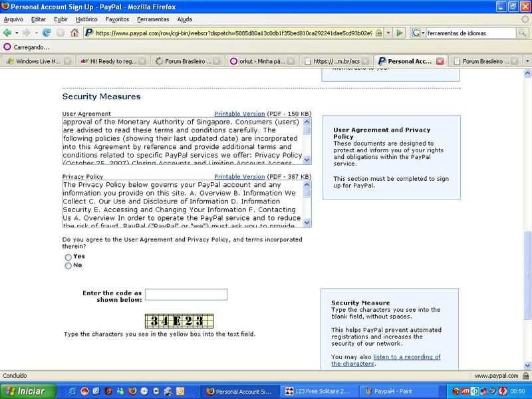Click the search box with ferramentas de idiomas
Image resolution: width=532 pixels, height=399 pixels.
point(471,33)
